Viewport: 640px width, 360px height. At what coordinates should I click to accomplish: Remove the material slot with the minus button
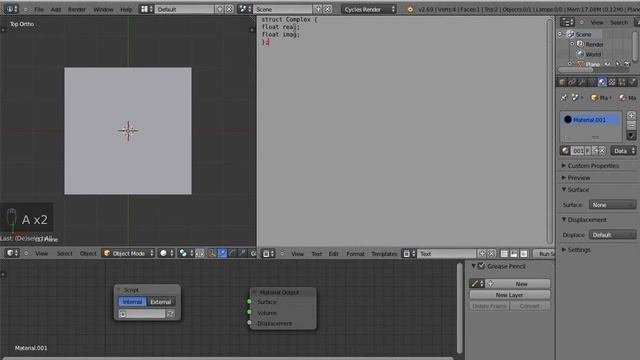coord(631,125)
